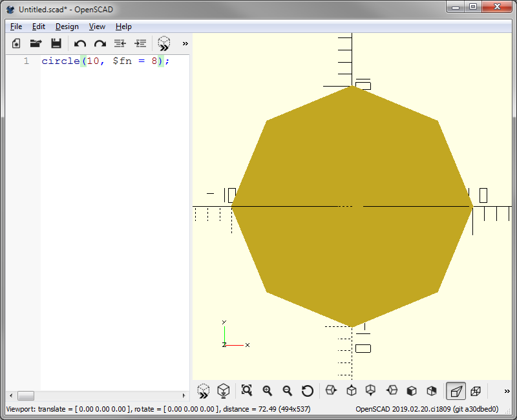Open the View menu

97,26
